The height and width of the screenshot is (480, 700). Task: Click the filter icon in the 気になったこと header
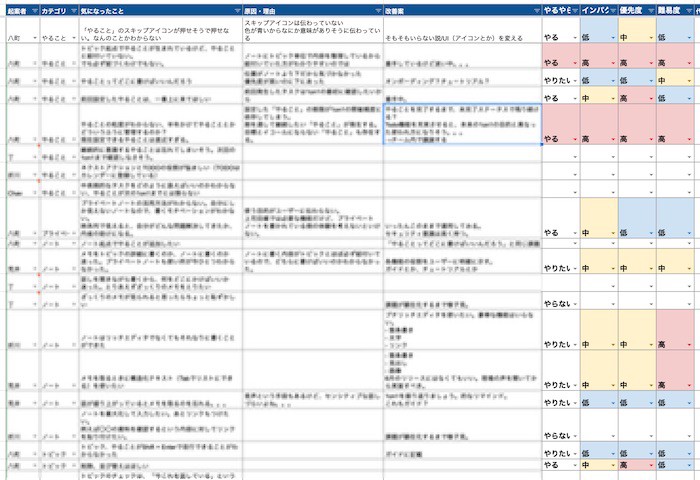click(x=238, y=11)
